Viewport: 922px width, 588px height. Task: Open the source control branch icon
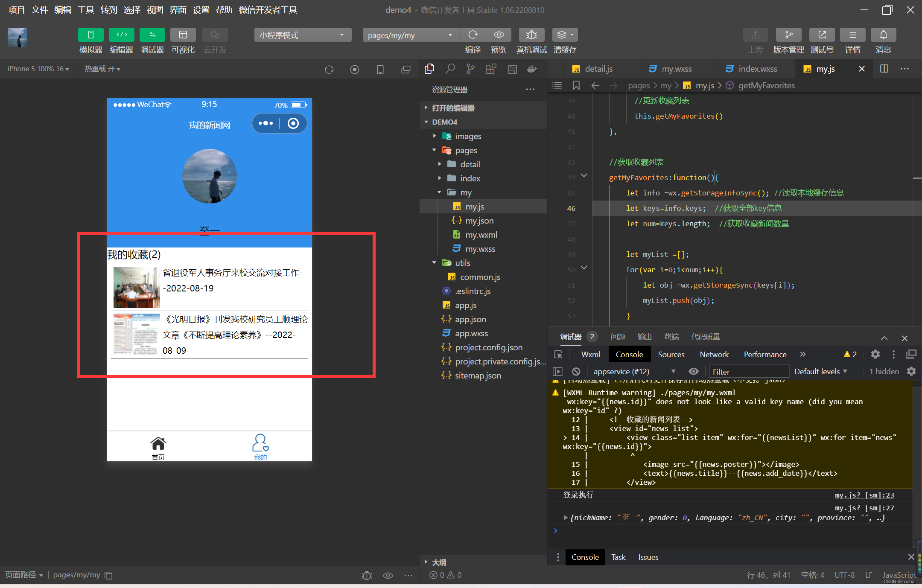(470, 69)
